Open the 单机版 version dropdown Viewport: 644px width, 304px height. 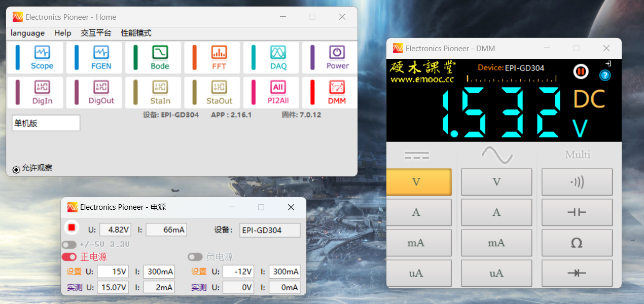point(46,123)
